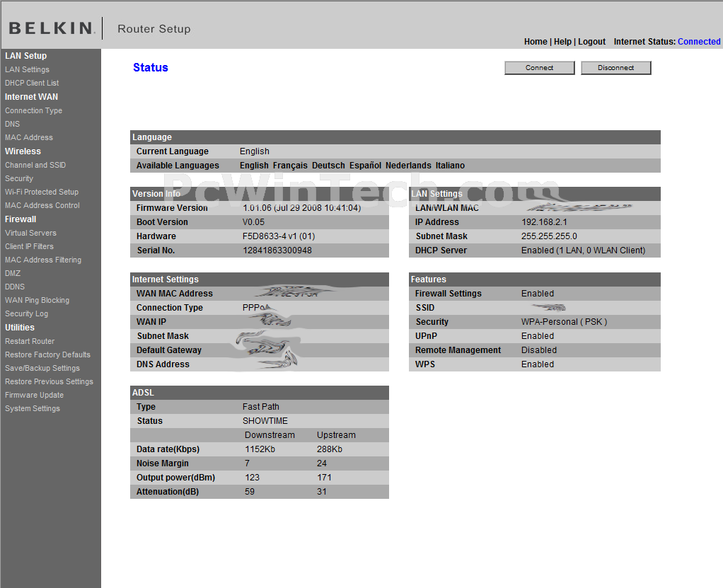This screenshot has height=588, width=723.
Task: Open DHCP Client List page
Action: point(32,83)
